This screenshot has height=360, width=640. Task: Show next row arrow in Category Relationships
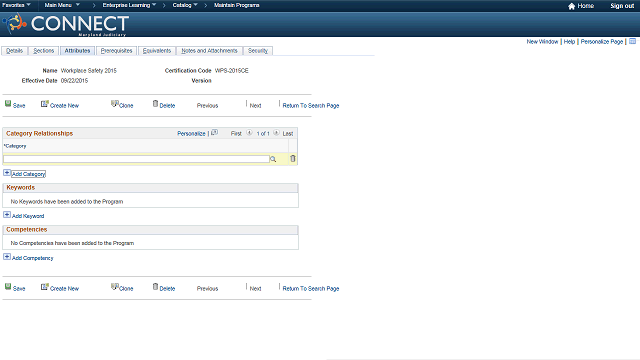click(276, 133)
